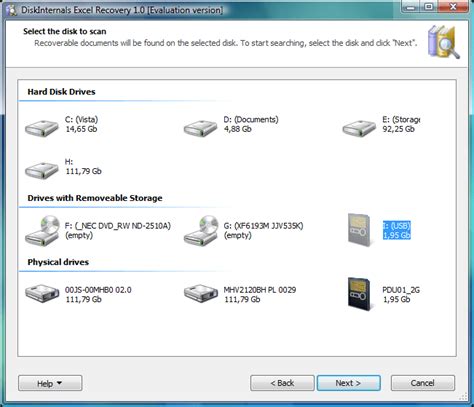This screenshot has height=407, width=474.
Task: Click the highlighted "I: (USB)" label
Action: (x=397, y=226)
